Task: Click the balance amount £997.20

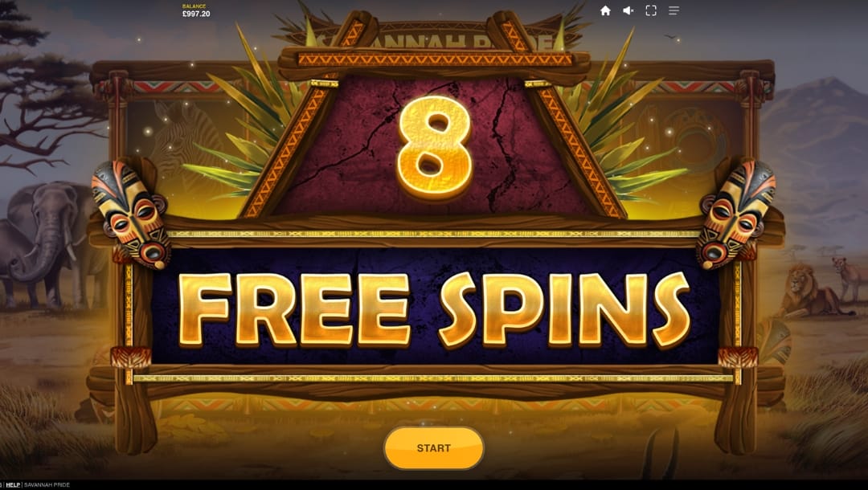Action: point(196,14)
